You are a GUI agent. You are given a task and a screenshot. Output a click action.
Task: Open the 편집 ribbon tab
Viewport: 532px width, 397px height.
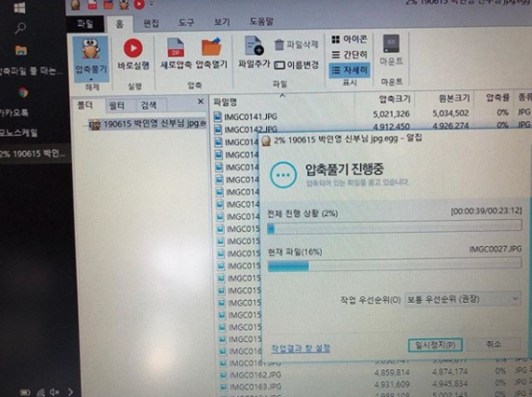pos(151,23)
